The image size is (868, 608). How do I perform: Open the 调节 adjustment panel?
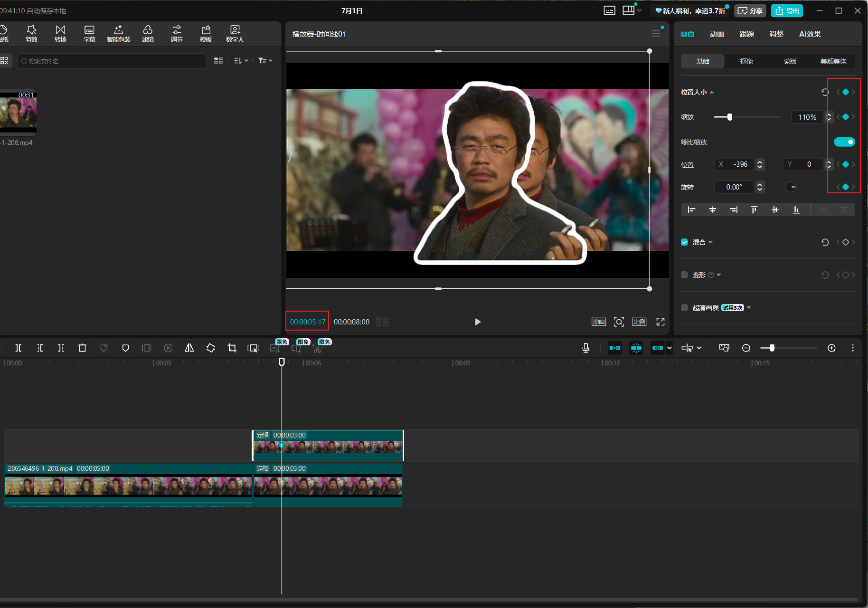[x=177, y=34]
